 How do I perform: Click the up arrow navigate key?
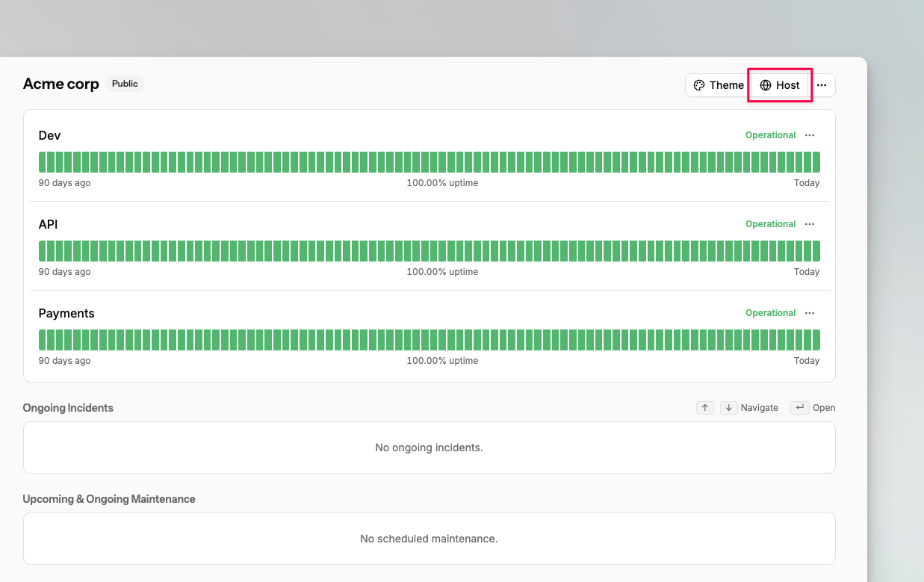pos(705,408)
